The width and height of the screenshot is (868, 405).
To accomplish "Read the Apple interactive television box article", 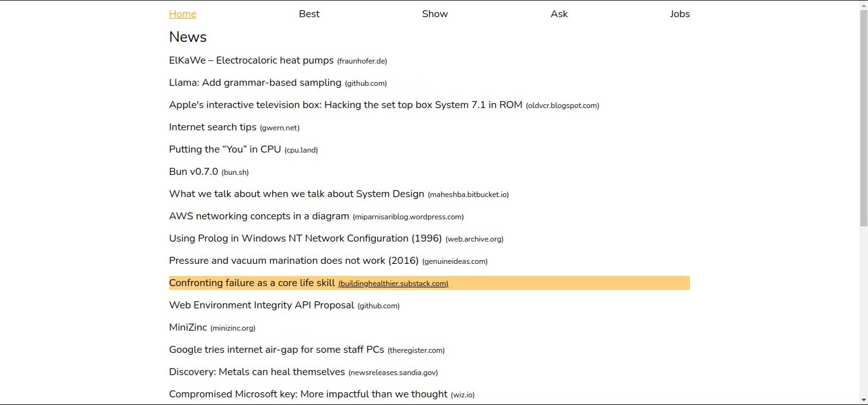I will click(345, 105).
